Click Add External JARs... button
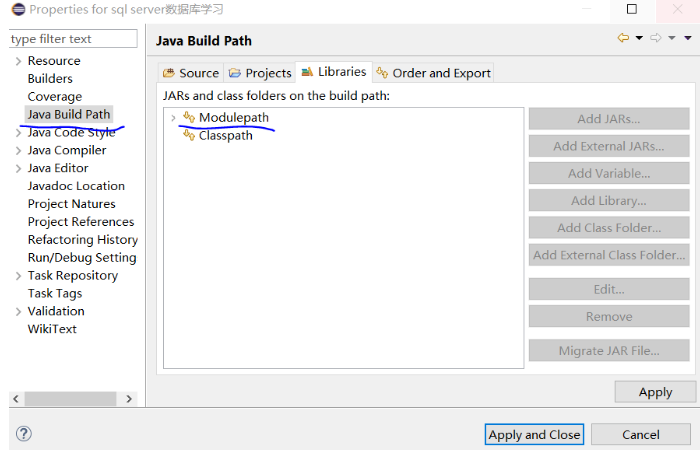The height and width of the screenshot is (450, 700). point(609,146)
